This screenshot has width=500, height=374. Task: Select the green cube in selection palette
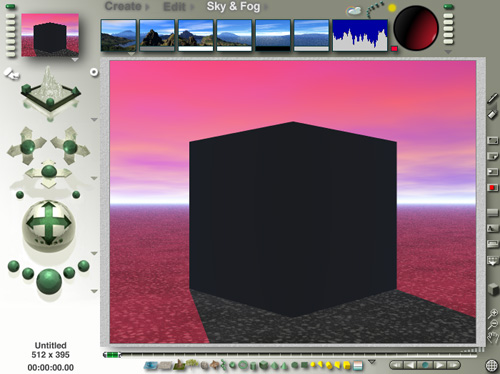[x=264, y=365]
